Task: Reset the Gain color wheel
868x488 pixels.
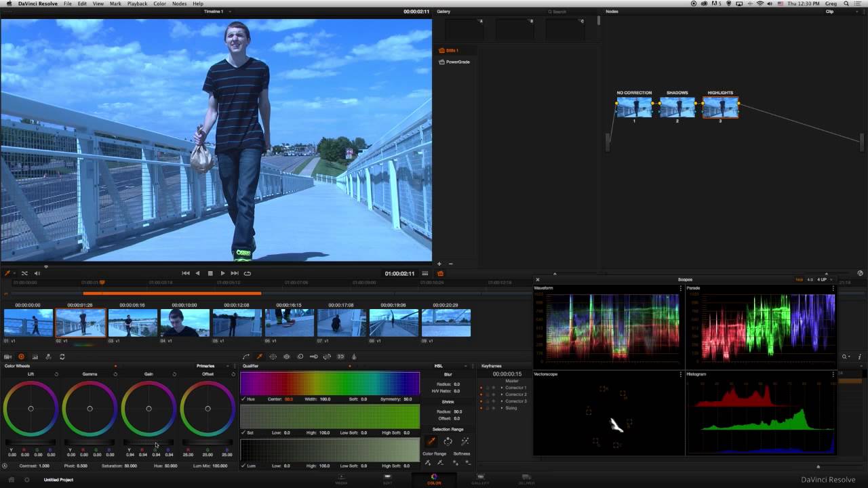Action: point(174,374)
